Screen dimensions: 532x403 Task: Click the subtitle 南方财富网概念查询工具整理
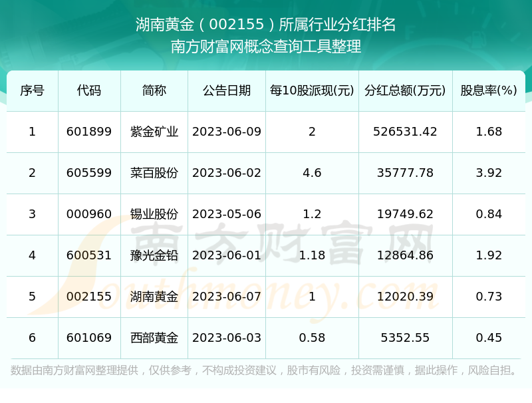(x=265, y=47)
